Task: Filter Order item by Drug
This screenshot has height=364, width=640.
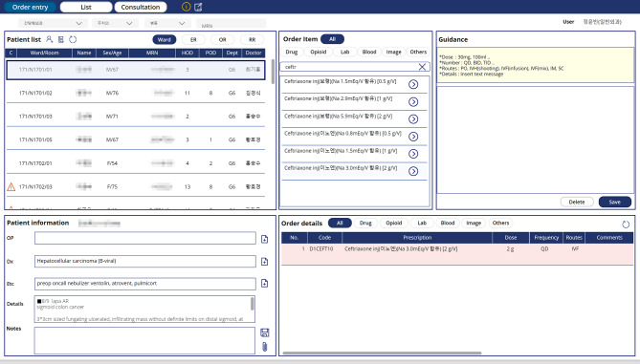Action: pos(292,53)
